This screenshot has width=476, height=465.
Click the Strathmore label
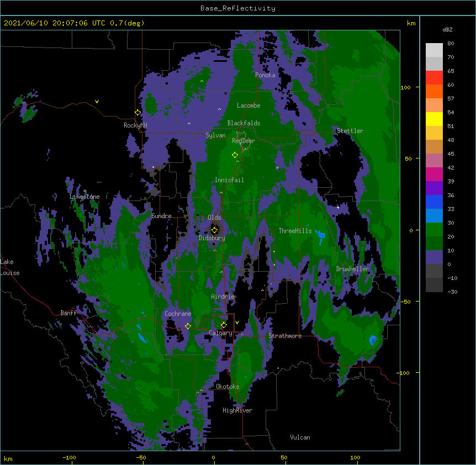(x=285, y=336)
